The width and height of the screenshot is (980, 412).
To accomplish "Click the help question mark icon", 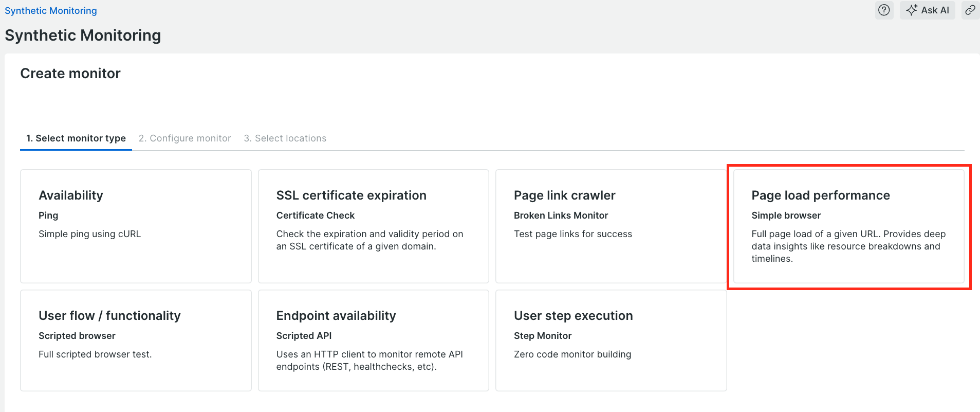I will [x=884, y=10].
